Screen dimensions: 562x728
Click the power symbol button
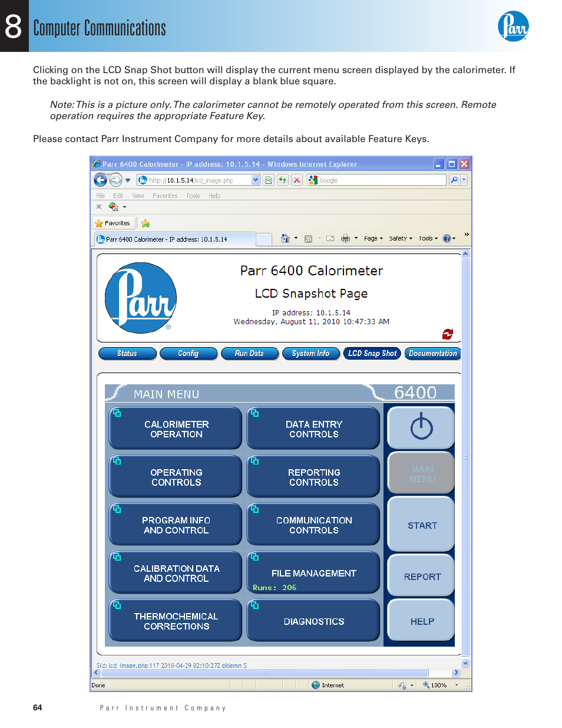tap(421, 427)
